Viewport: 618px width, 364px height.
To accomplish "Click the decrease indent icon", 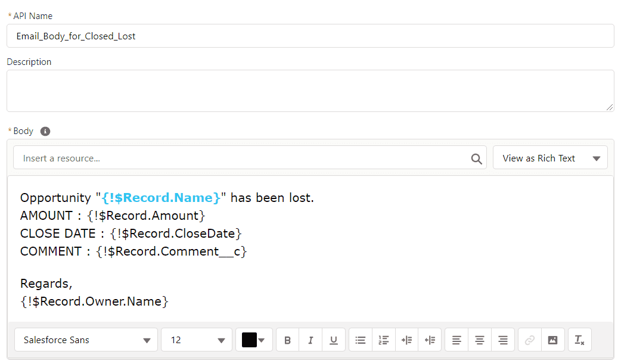I will (x=430, y=340).
